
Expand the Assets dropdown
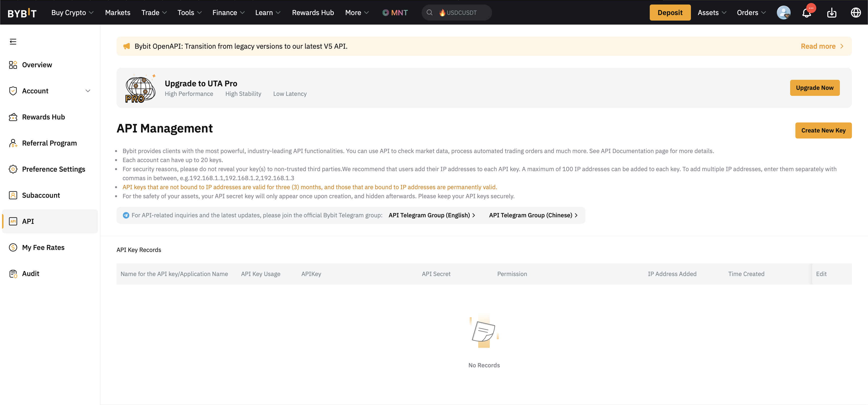pyautogui.click(x=712, y=13)
